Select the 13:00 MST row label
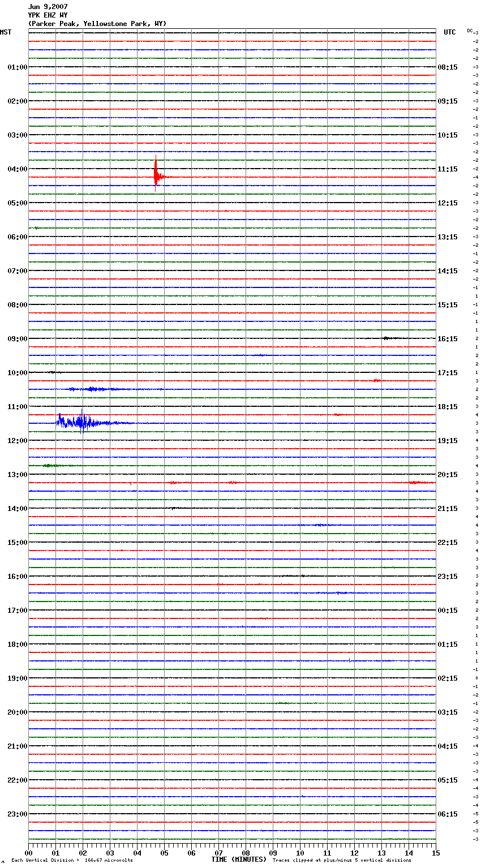This screenshot has height=868, width=481. tap(17, 475)
